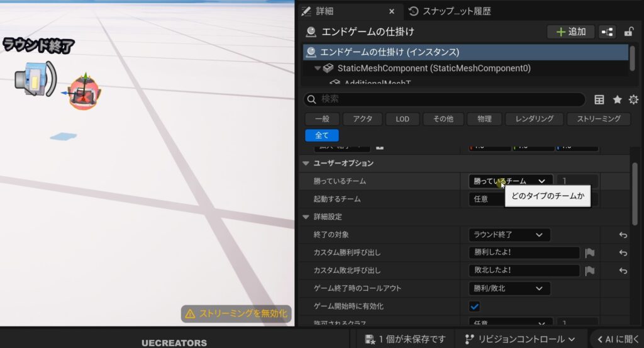
Task: Open Details settings gear icon
Action: (633, 99)
